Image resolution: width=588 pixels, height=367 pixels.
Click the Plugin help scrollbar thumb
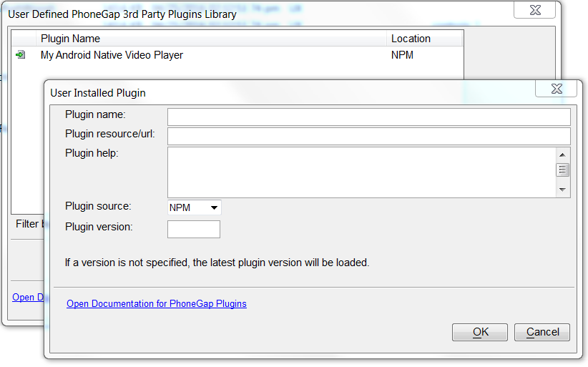click(562, 170)
